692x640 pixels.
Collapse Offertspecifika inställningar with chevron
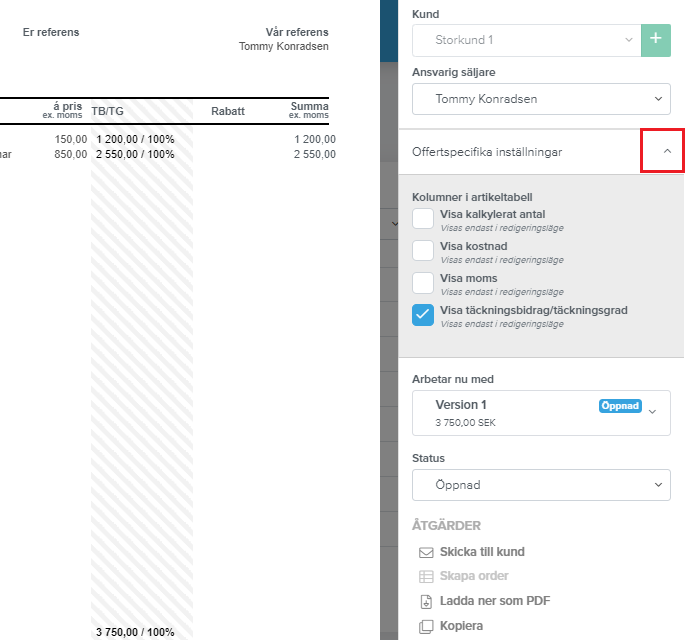coord(667,151)
